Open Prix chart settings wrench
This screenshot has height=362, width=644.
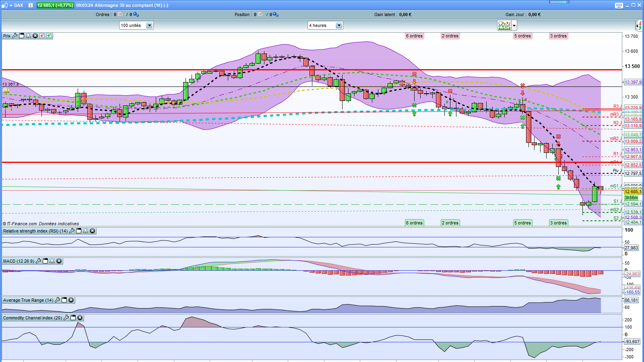(x=15, y=36)
